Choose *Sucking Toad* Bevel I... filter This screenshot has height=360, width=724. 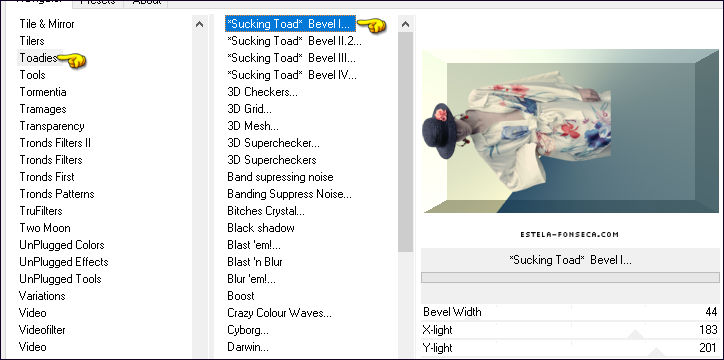pyautogui.click(x=290, y=24)
